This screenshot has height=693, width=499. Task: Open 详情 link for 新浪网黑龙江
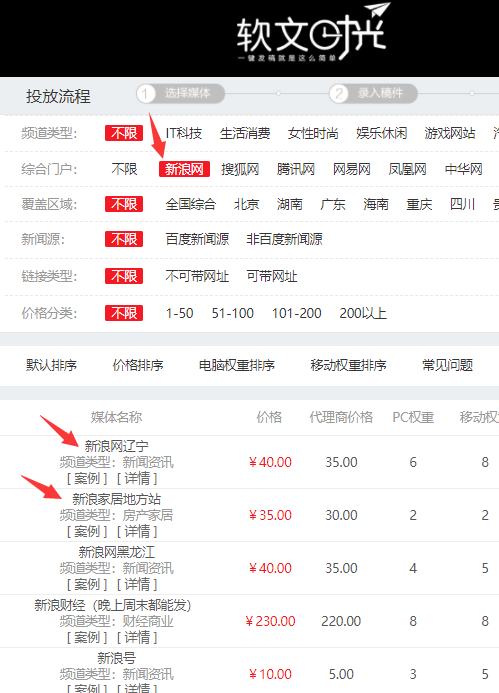pyautogui.click(x=137, y=585)
